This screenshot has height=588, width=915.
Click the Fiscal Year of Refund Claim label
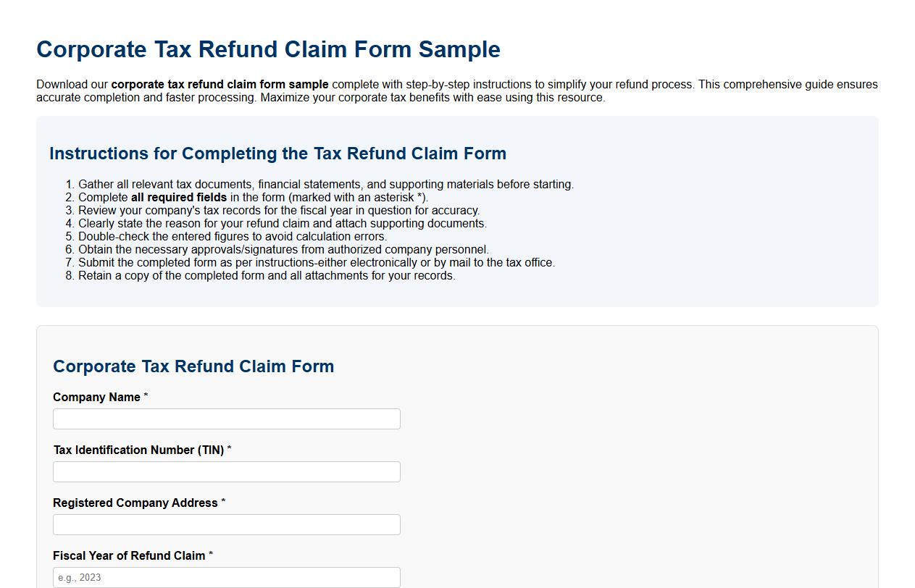tap(129, 555)
